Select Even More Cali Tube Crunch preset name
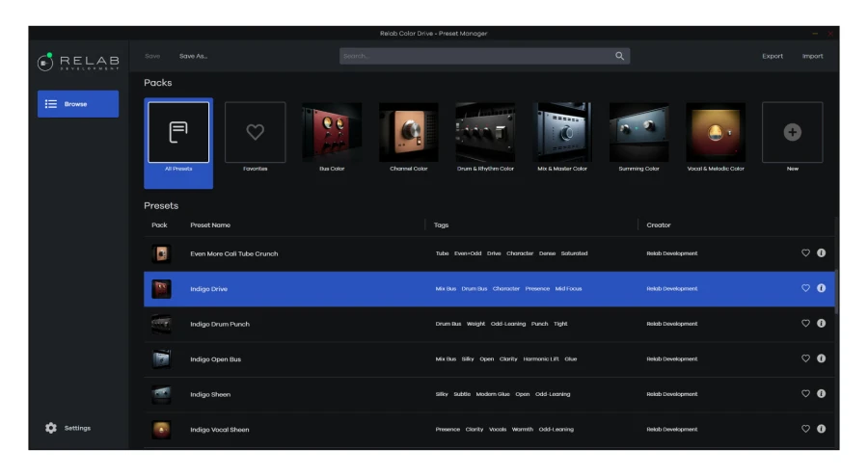Screen dimensions: 868x476 (x=234, y=253)
